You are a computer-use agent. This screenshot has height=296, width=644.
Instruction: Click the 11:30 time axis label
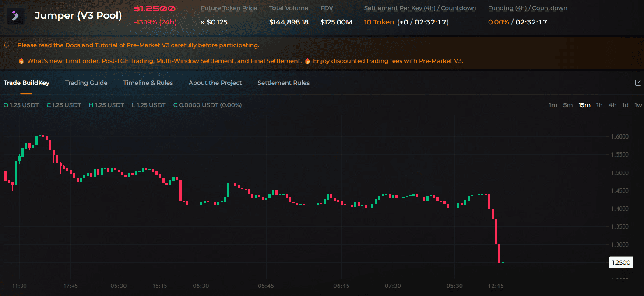click(x=19, y=286)
